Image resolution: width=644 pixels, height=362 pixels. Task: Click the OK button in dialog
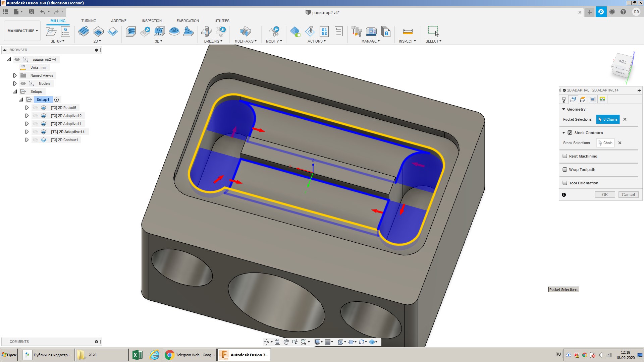[x=604, y=195]
